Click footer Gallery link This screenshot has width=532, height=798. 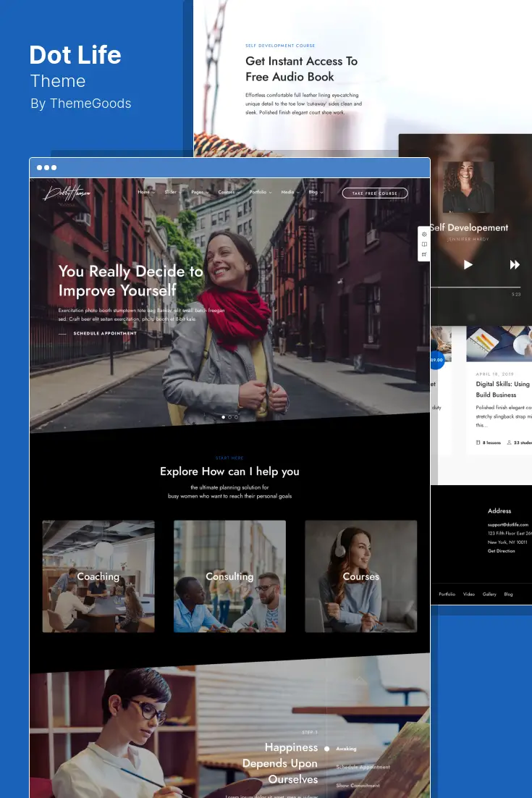pyautogui.click(x=489, y=594)
